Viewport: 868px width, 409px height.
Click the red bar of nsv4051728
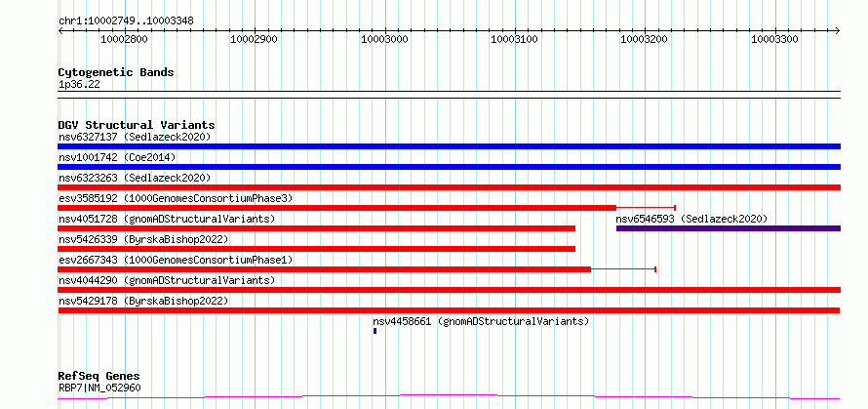tap(317, 228)
